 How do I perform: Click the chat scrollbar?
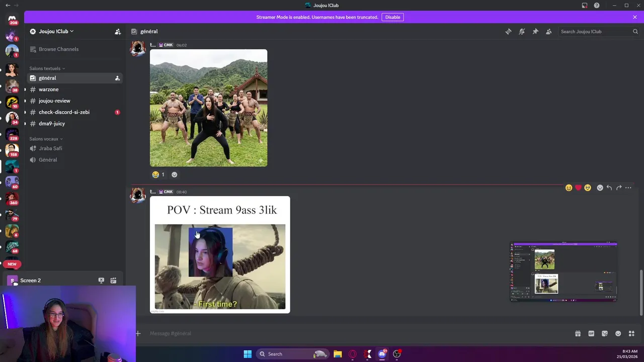(x=640, y=294)
